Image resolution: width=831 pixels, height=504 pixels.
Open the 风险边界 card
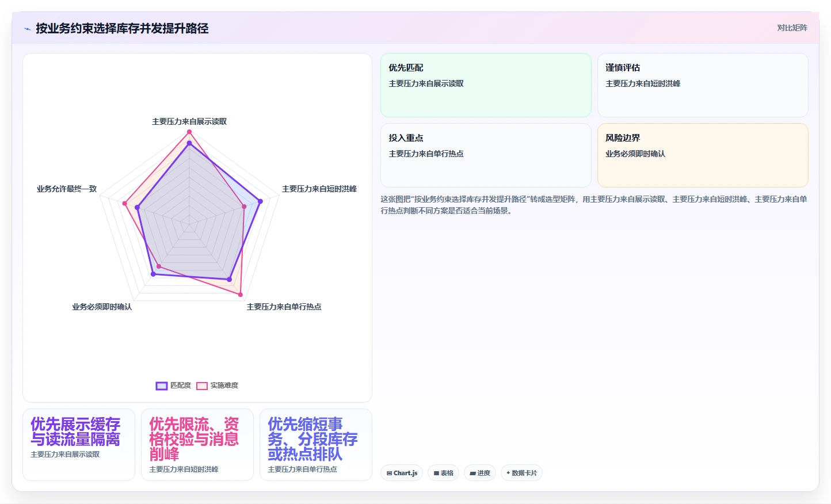(703, 155)
